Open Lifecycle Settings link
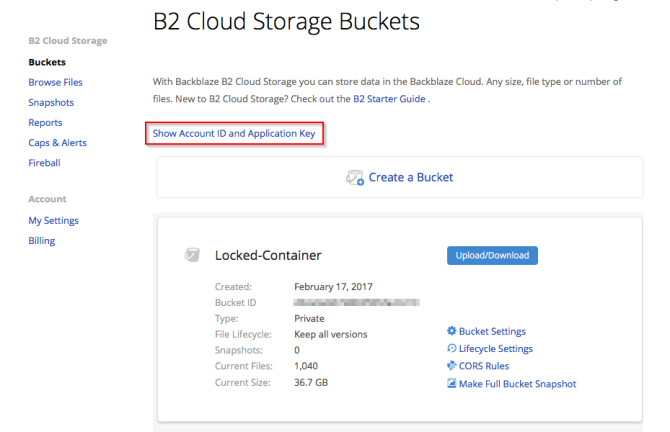The width and height of the screenshot is (670, 432). coord(496,349)
